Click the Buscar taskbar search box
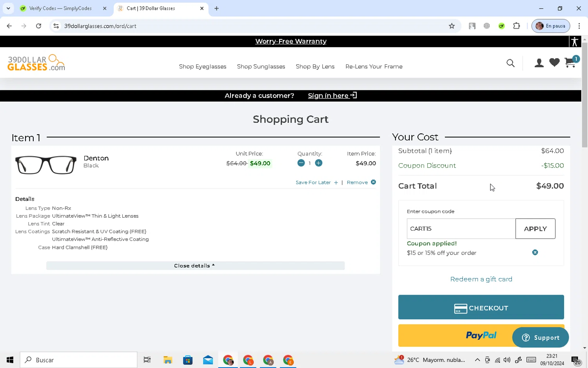588x368 pixels. click(x=78, y=360)
